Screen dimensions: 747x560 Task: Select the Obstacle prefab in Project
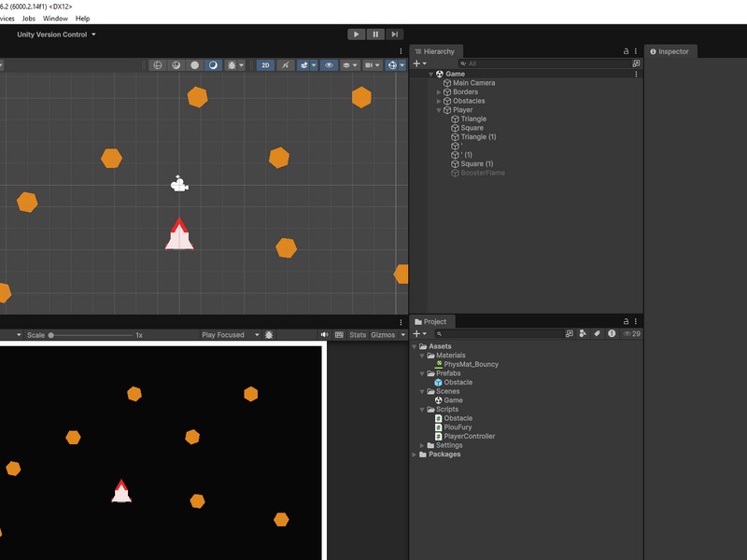(458, 382)
